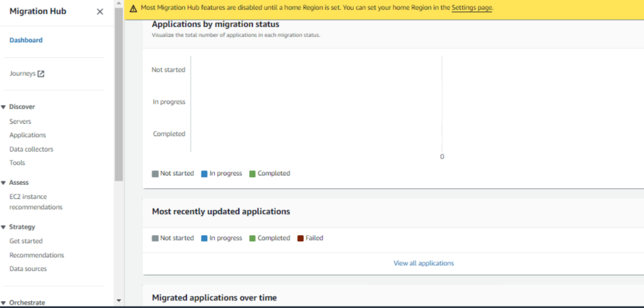Select Get started under Strategy
The height and width of the screenshot is (308, 644).
coord(26,241)
